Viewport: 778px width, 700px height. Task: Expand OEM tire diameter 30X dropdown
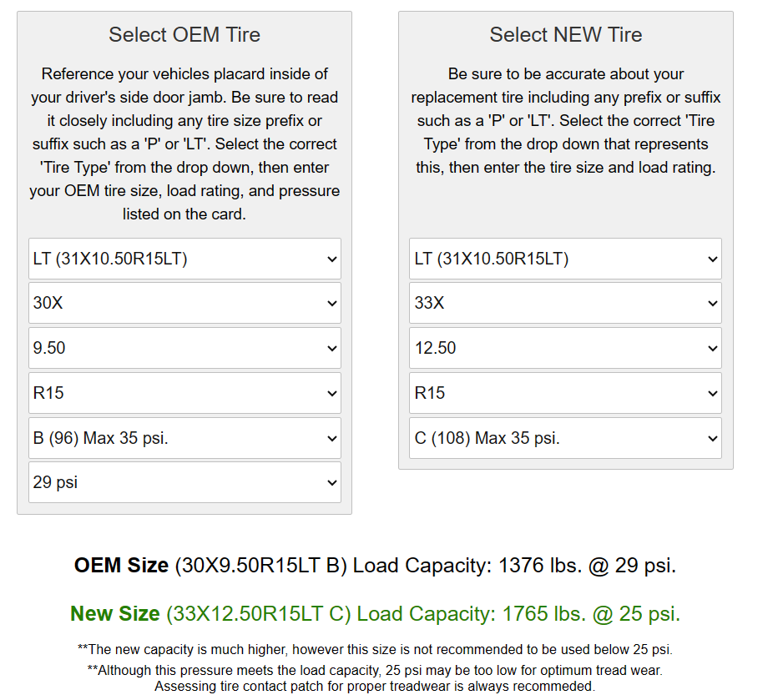click(184, 303)
